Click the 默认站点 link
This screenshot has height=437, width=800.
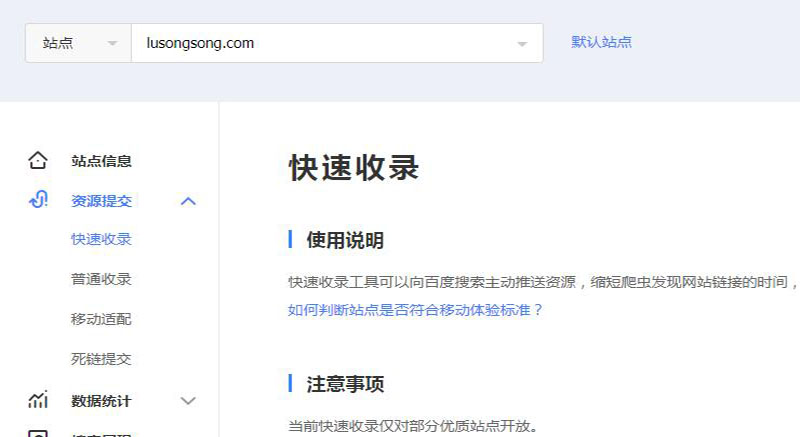(x=601, y=42)
